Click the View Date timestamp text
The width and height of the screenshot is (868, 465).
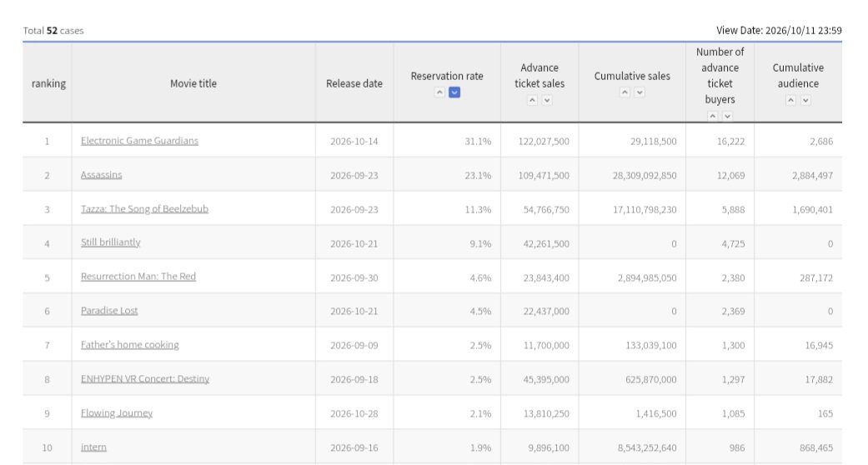(x=779, y=31)
